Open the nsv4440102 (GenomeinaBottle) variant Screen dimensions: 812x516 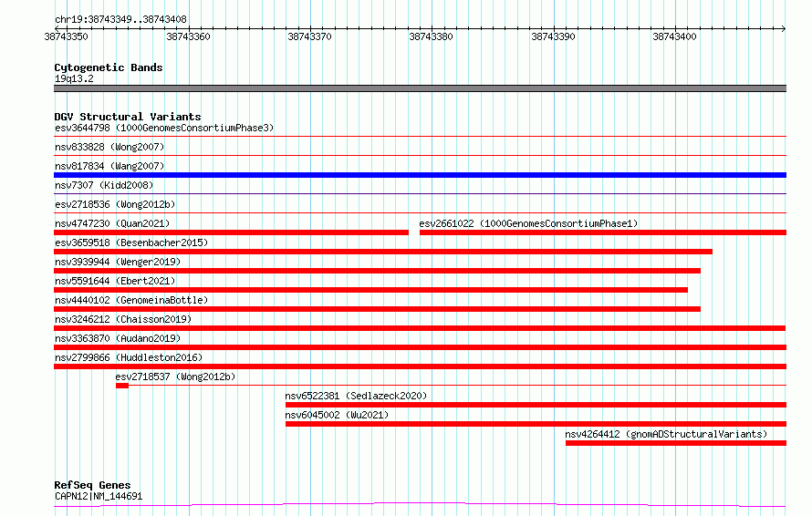[x=131, y=300]
